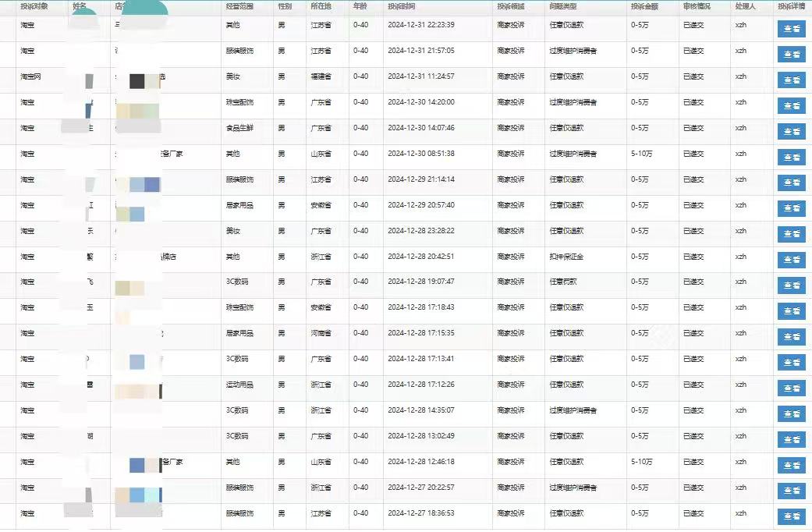Click timestamp 2024-12-31 11:24:57

click(421, 76)
